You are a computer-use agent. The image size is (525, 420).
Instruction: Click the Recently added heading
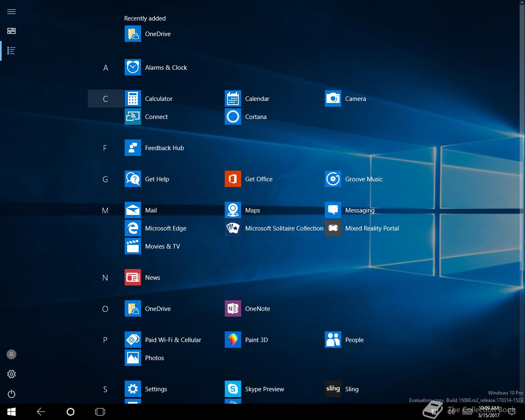[x=145, y=18]
